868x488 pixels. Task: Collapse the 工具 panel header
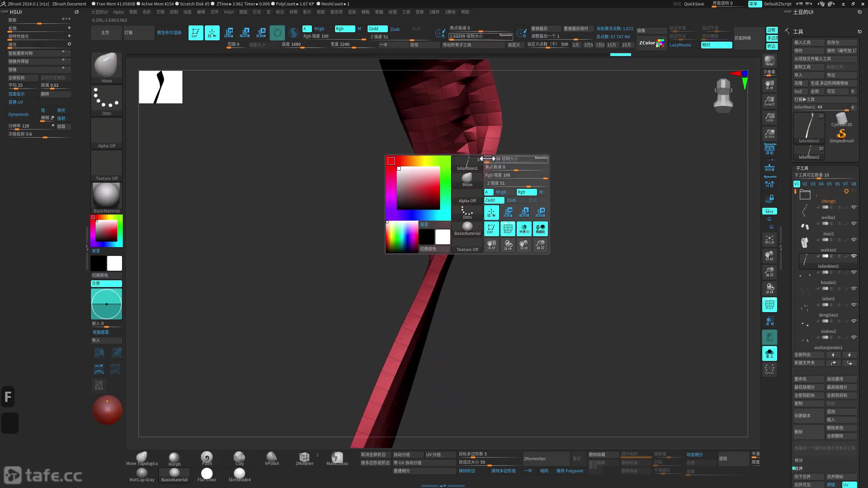(798, 32)
